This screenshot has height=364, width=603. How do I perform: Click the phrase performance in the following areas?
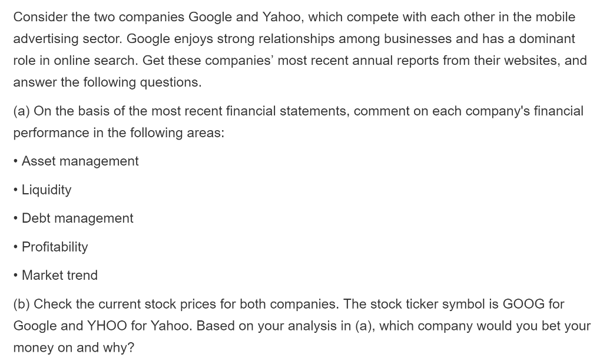[x=119, y=133]
